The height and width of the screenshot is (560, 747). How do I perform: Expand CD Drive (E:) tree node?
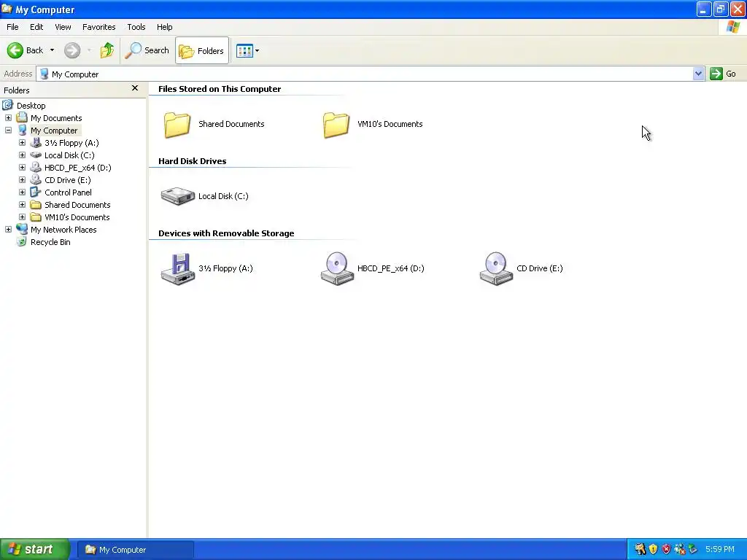[x=22, y=179]
